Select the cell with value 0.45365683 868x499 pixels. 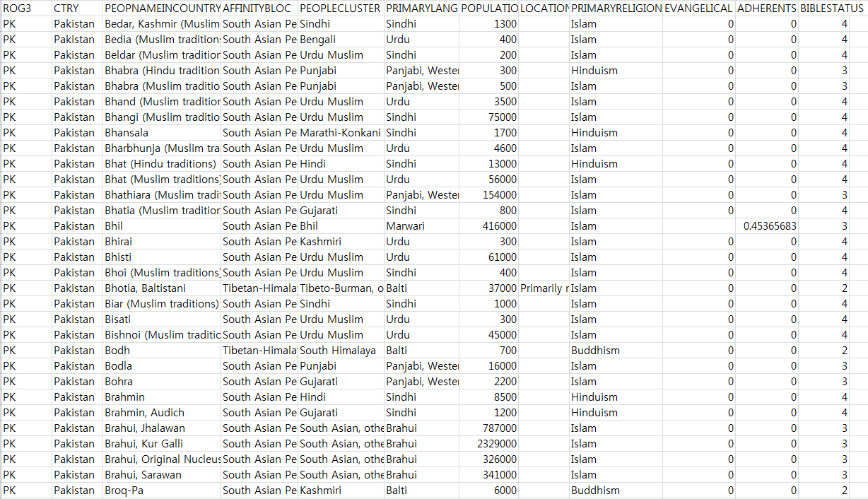point(767,226)
